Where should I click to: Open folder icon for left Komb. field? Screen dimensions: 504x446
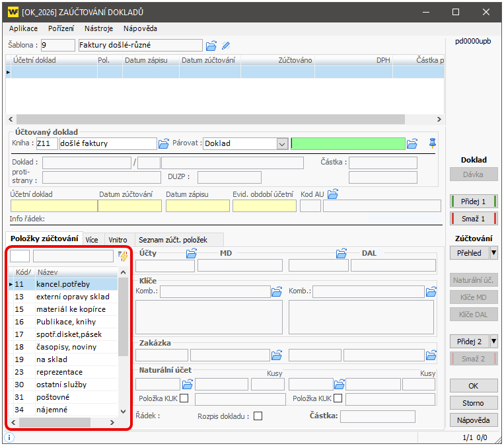(276, 291)
